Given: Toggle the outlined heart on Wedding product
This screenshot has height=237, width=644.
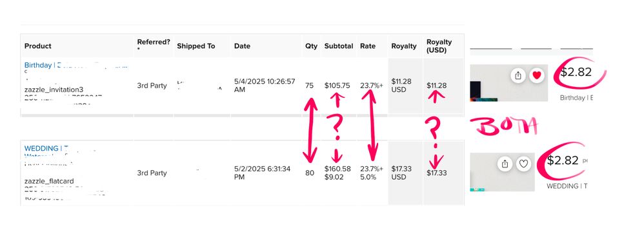Looking at the screenshot, I should point(523,164).
